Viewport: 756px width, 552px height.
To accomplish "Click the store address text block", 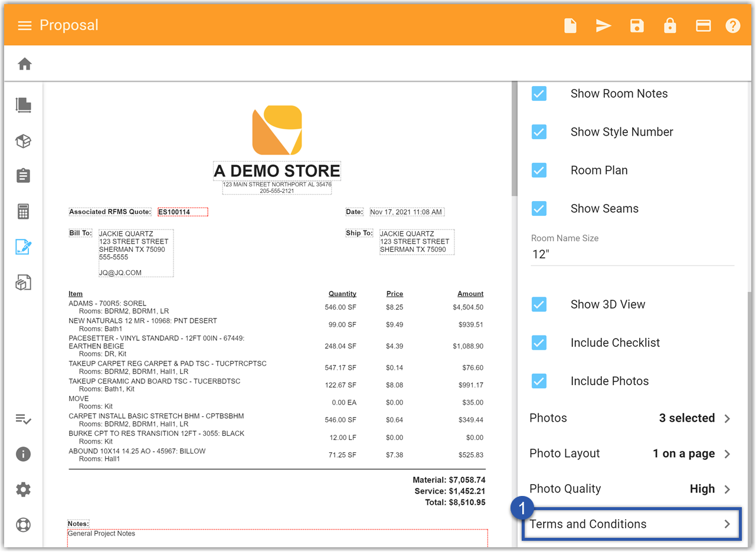I will (277, 188).
